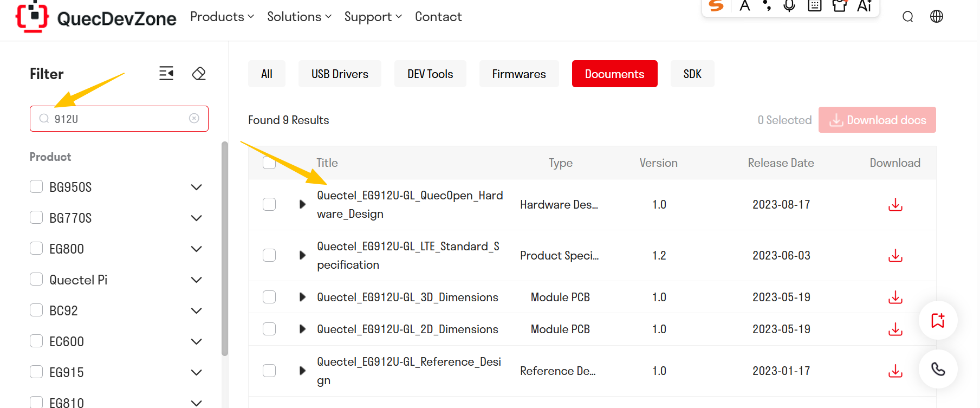This screenshot has width=980, height=408.
Task: Mark the 3D_Dimensions row checkbox
Action: coord(269,297)
